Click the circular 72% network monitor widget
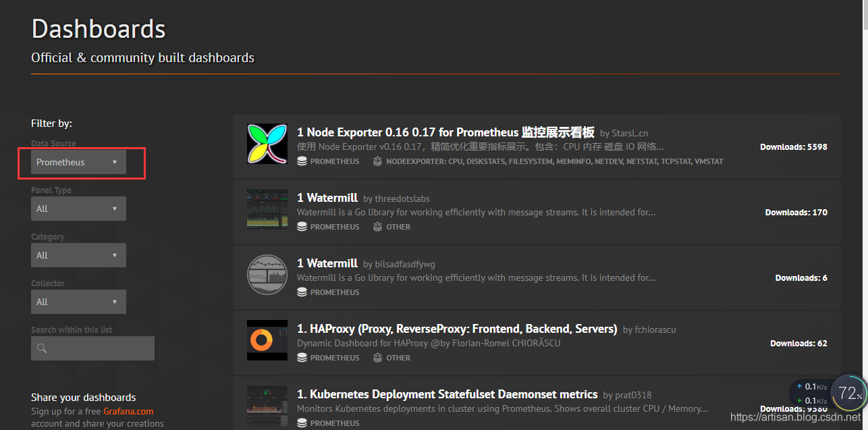The width and height of the screenshot is (868, 430). pos(847,394)
